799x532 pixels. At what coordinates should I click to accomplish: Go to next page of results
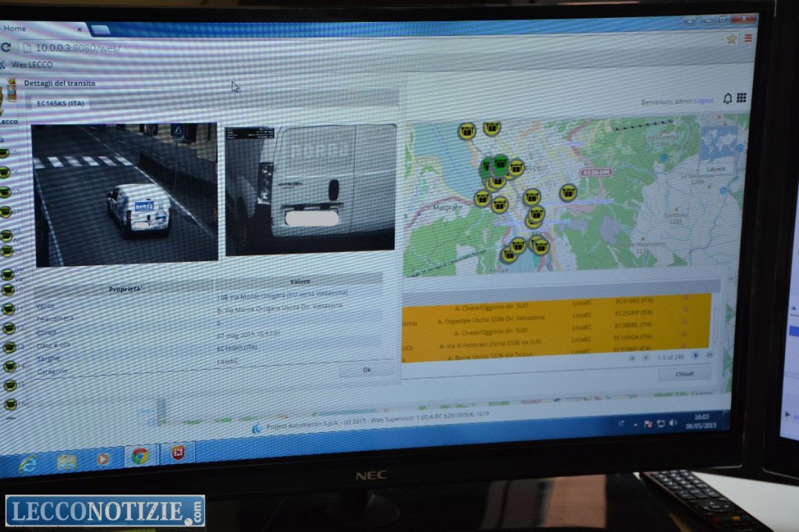point(695,356)
